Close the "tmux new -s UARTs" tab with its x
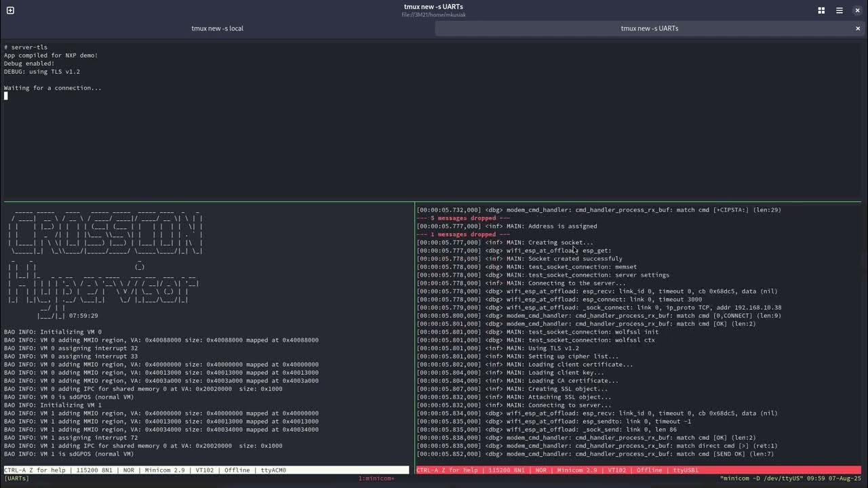The height and width of the screenshot is (488, 868). tap(857, 28)
